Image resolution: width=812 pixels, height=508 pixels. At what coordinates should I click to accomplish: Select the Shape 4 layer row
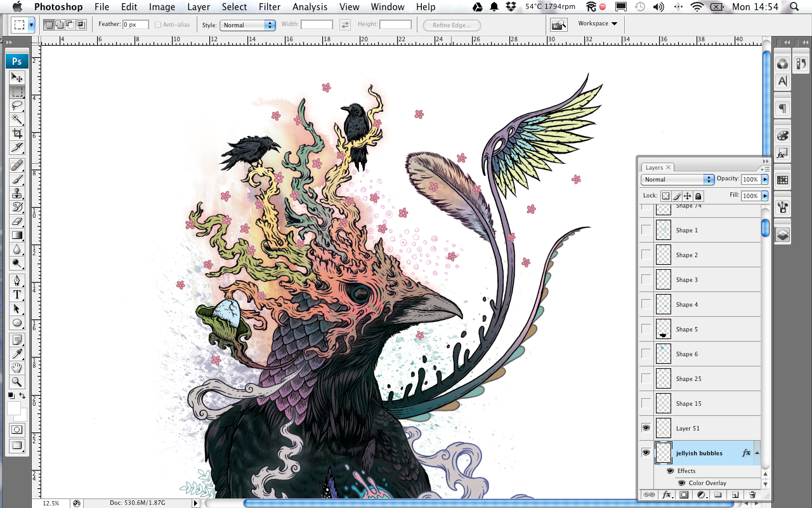coord(700,304)
